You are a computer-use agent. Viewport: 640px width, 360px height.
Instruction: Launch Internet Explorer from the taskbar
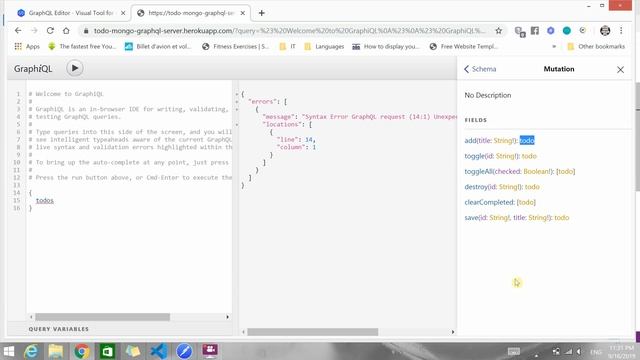(x=31, y=351)
